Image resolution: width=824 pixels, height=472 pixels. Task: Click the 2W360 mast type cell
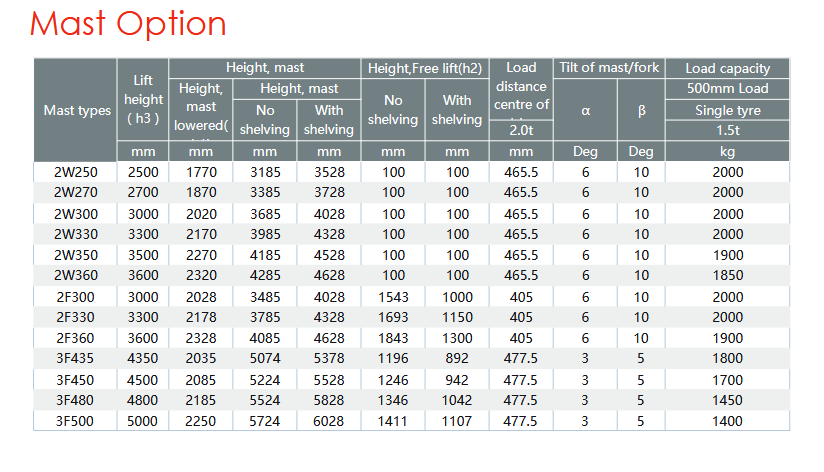[x=77, y=276]
